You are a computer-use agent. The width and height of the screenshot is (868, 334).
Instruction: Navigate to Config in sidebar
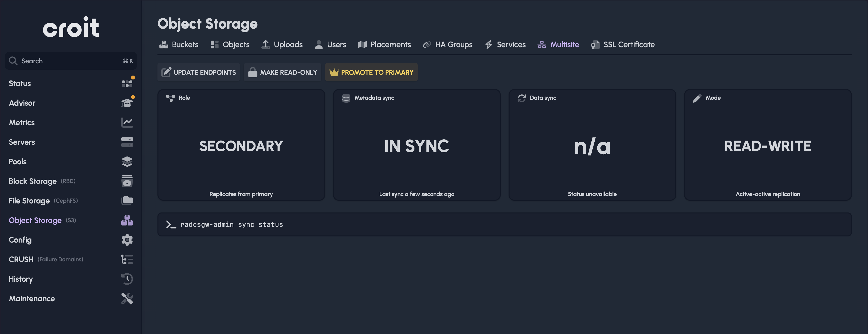click(x=20, y=240)
